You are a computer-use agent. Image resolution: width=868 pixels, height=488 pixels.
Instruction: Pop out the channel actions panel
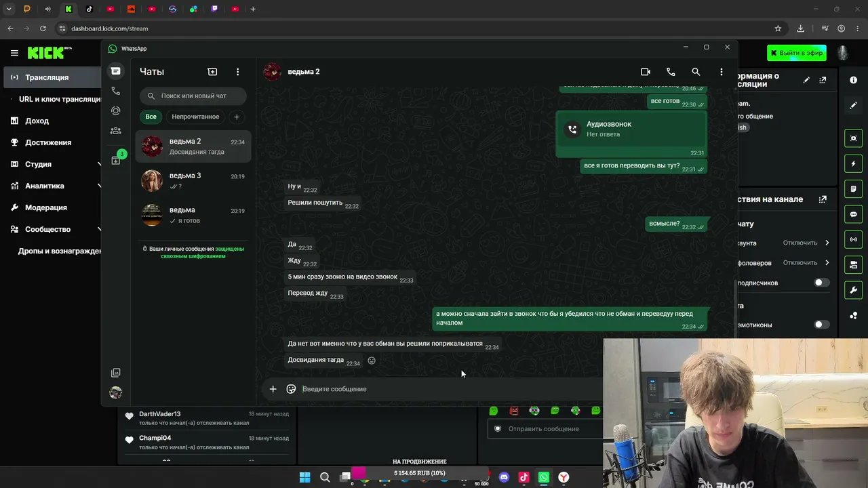tap(823, 199)
